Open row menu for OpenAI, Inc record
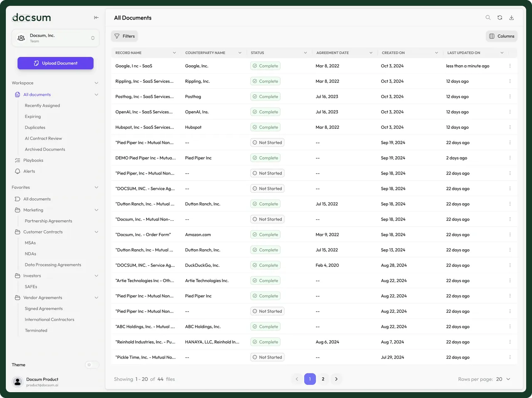Image resolution: width=532 pixels, height=398 pixels. pyautogui.click(x=510, y=112)
